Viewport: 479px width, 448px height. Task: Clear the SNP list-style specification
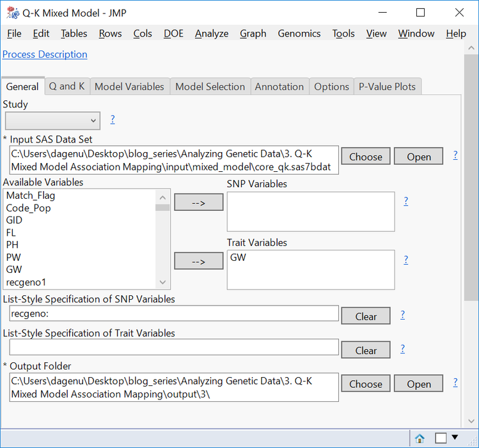(x=366, y=316)
